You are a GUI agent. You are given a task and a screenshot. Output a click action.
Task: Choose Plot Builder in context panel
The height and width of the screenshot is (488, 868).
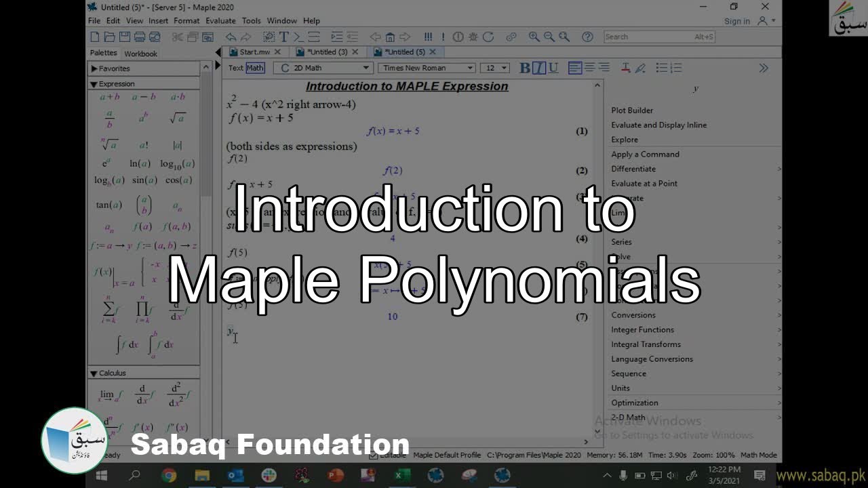point(632,110)
